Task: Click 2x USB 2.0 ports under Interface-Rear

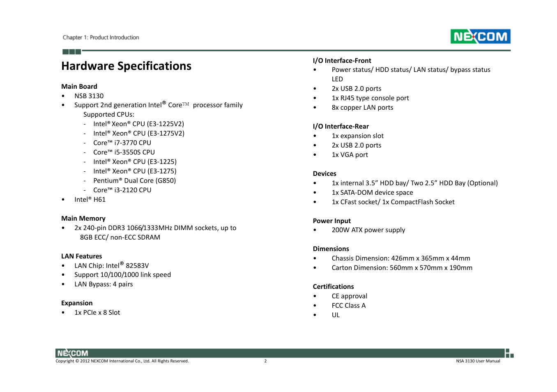Action: [x=357, y=145]
